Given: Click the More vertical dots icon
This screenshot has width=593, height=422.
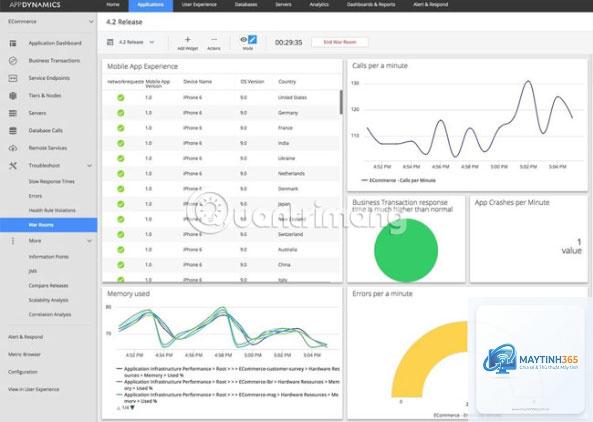Looking at the screenshot, I should tap(13, 241).
